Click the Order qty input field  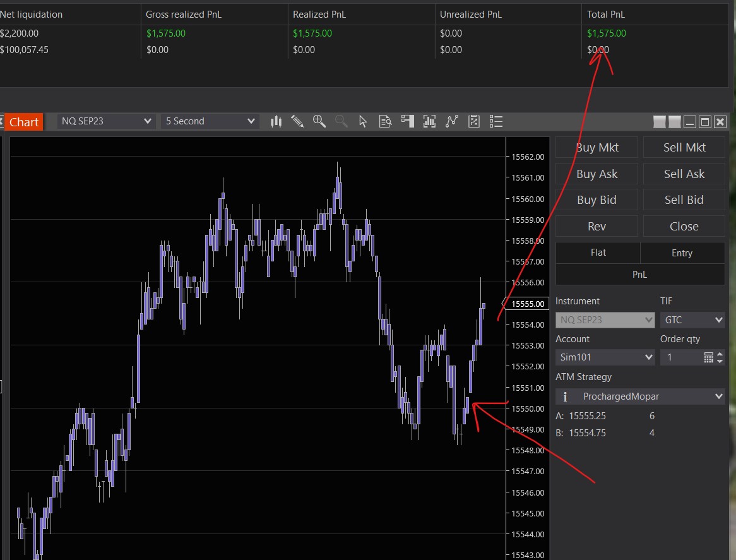pyautogui.click(x=682, y=357)
